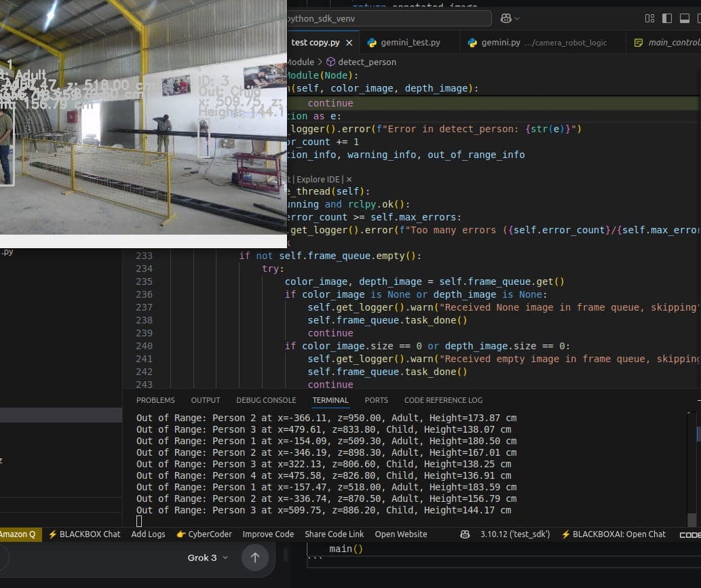
Task: Click Copilot status icon in status bar
Action: pos(465,534)
